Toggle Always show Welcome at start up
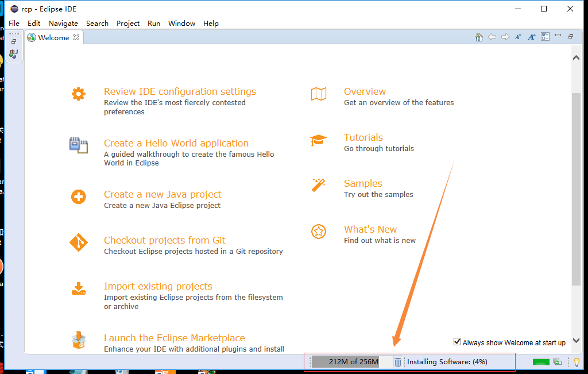Screen dimensions: 588x374 click(x=457, y=341)
